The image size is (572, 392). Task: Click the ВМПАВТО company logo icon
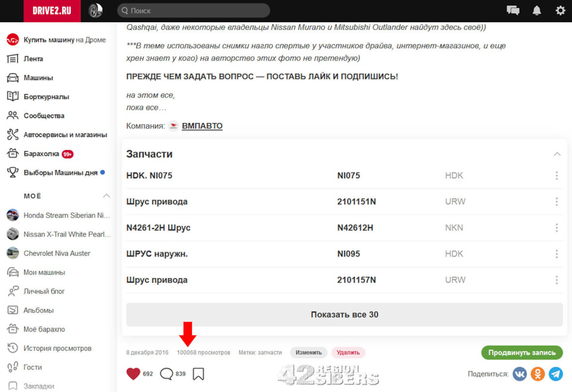[x=173, y=126]
